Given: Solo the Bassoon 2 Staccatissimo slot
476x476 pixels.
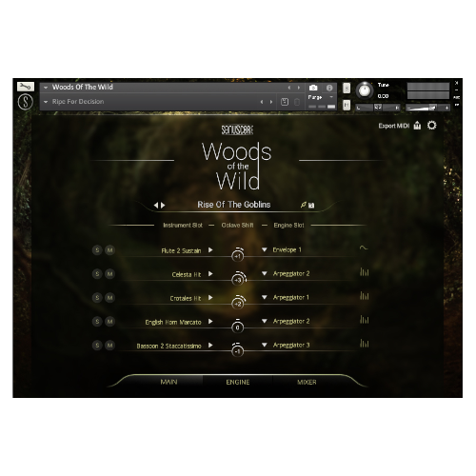Looking at the screenshot, I should click(97, 346).
